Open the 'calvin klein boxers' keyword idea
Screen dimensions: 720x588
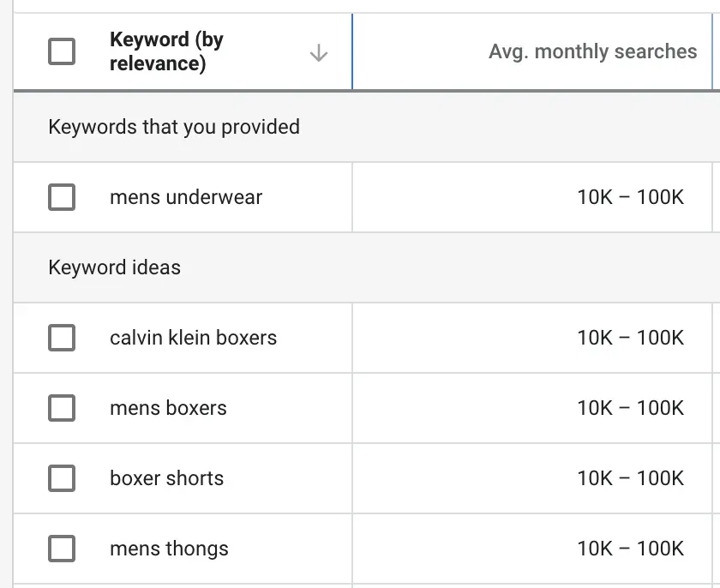pos(193,338)
